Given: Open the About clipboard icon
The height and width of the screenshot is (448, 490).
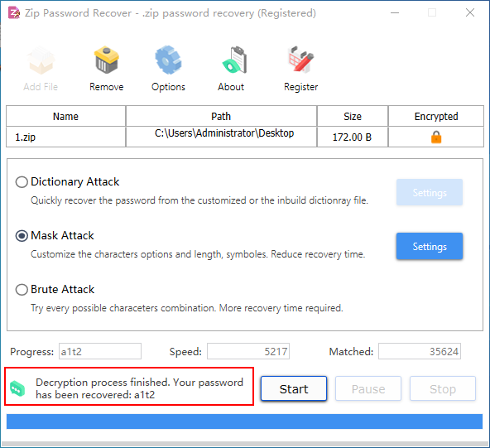Looking at the screenshot, I should pyautogui.click(x=235, y=60).
